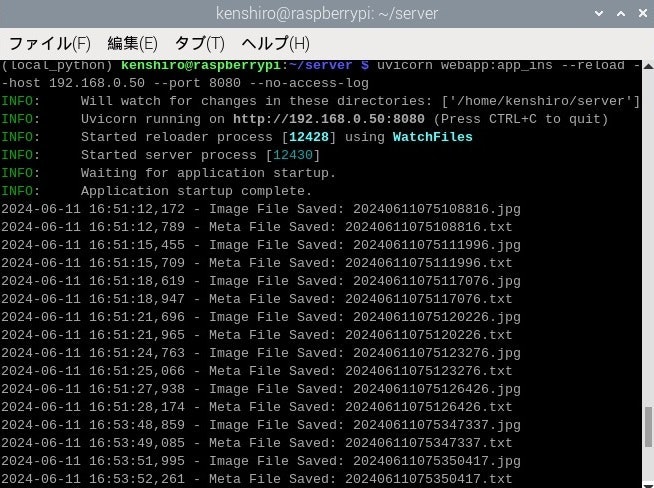Click 'Application startup complete.' line
Viewport: 654px width, 488px height.
[x=196, y=191]
